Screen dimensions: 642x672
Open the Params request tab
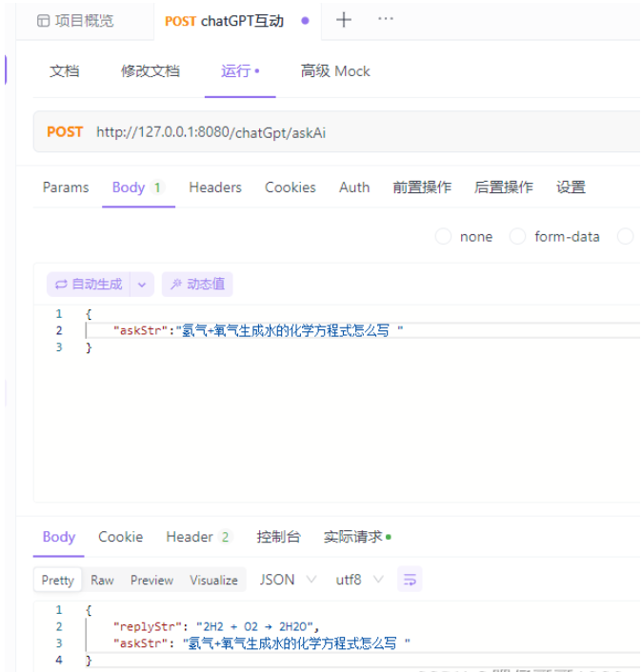[x=66, y=188]
